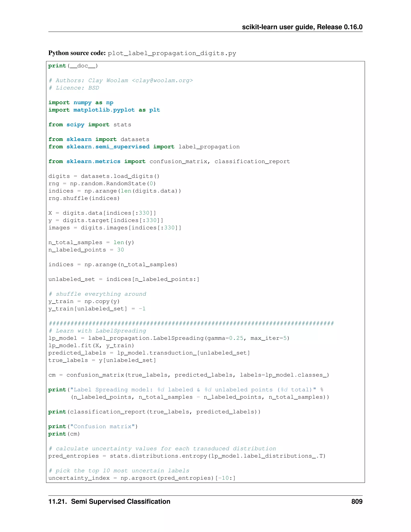The width and height of the screenshot is (411, 532).
Task: Click the 'rng.shuffle(indices)' line
Action: pyautogui.click(x=84, y=198)
